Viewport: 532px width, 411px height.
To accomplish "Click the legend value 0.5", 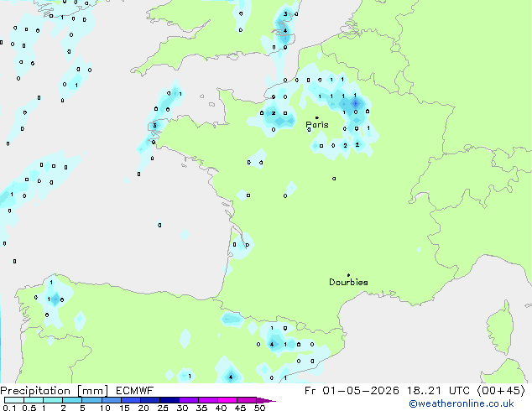I will point(29,408).
